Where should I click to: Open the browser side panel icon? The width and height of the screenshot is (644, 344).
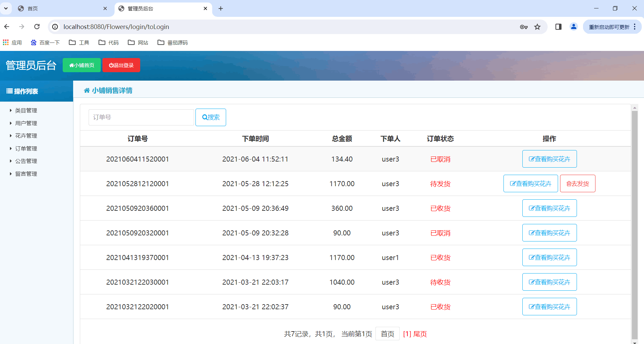click(558, 27)
